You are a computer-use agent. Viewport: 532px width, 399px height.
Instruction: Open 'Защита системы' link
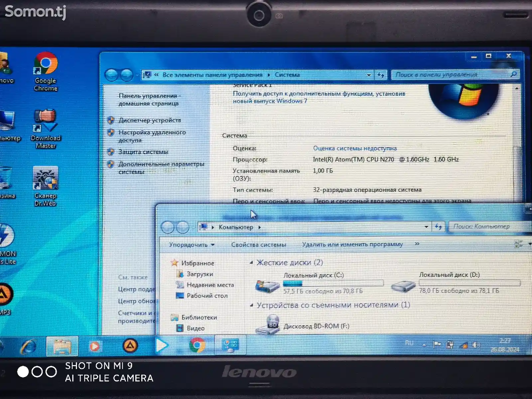[143, 152]
